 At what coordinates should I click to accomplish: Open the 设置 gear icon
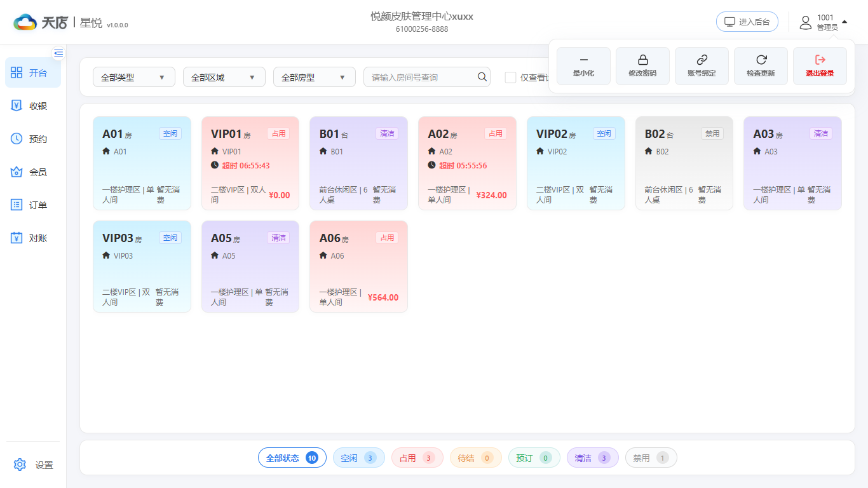pyautogui.click(x=20, y=464)
